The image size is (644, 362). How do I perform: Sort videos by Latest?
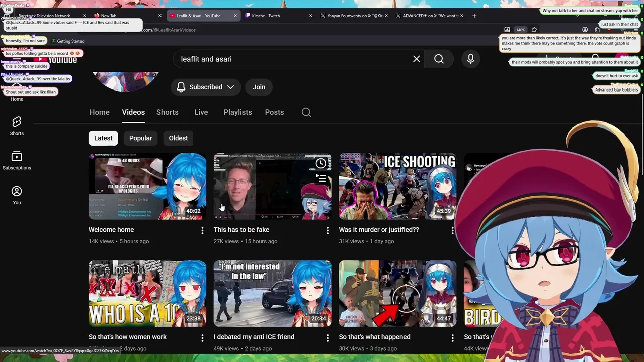103,138
